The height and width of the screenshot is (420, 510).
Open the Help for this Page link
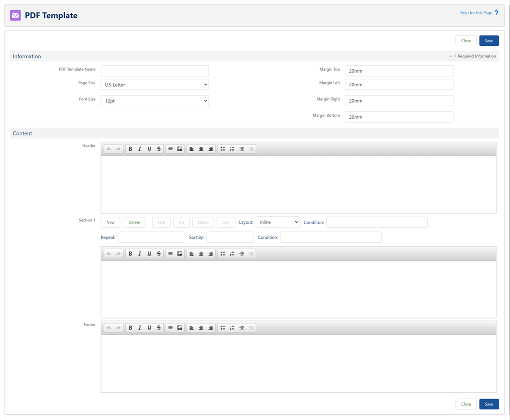pos(478,13)
